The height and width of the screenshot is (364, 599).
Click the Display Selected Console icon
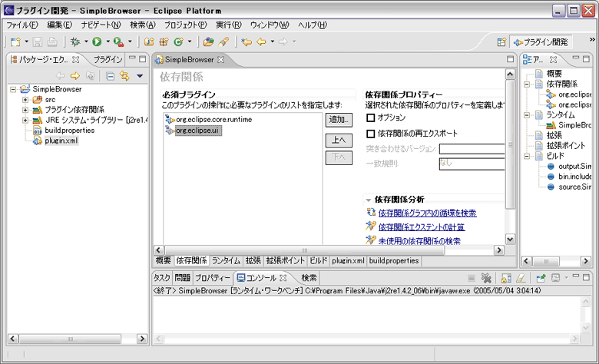(556, 278)
